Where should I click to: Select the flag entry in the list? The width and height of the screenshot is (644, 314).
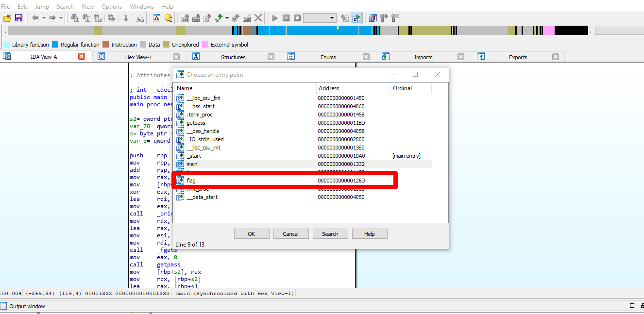click(x=191, y=181)
